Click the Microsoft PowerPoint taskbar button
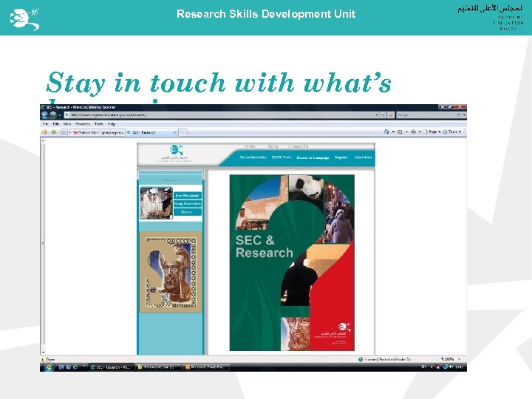Viewport: 532px width, 399px height. coord(206,367)
